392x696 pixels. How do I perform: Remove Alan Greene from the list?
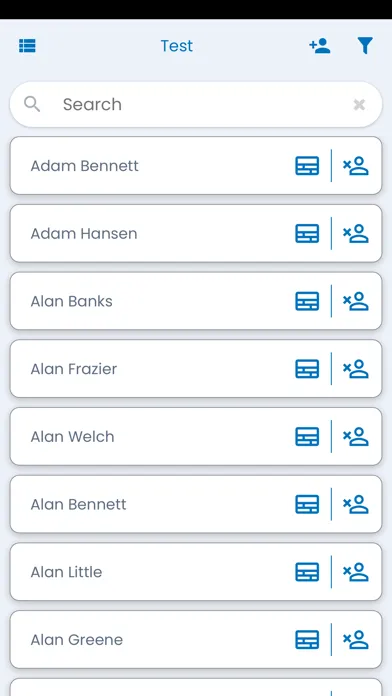coord(356,640)
